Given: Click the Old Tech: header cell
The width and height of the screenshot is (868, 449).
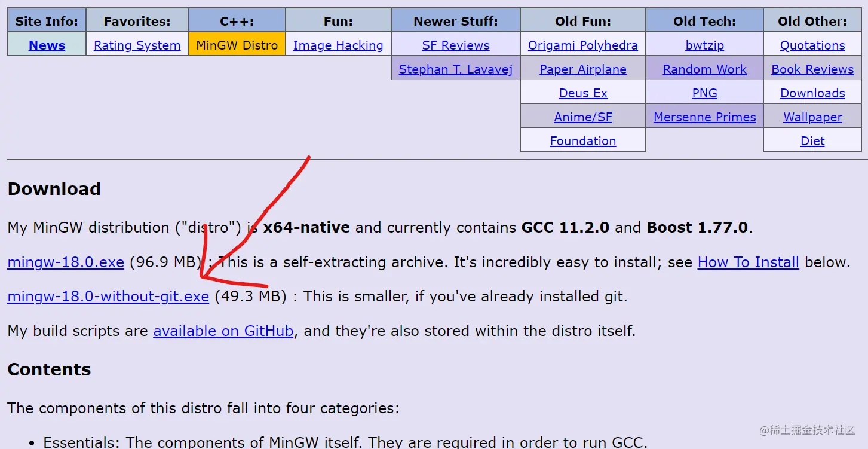Looking at the screenshot, I should point(704,21).
